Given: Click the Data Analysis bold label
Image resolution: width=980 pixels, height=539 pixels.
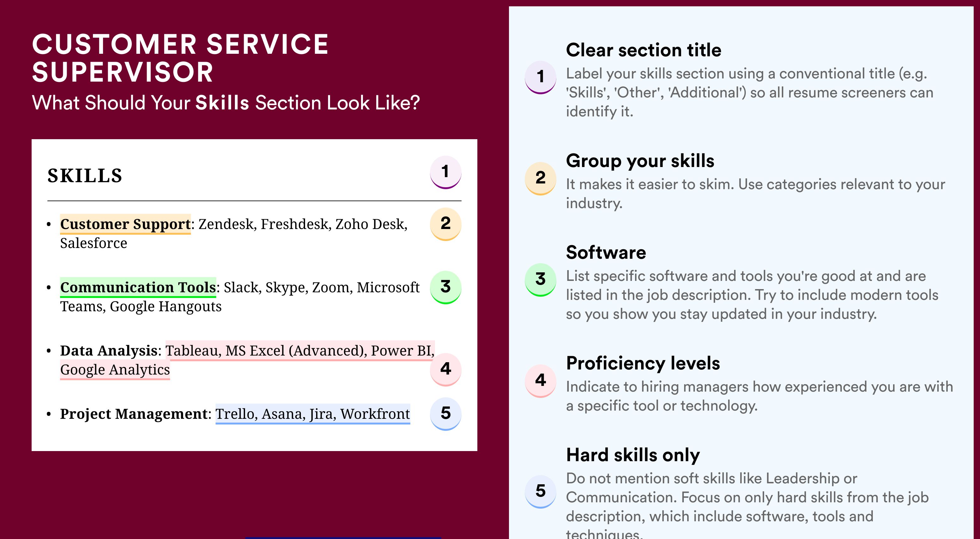Looking at the screenshot, I should (109, 350).
